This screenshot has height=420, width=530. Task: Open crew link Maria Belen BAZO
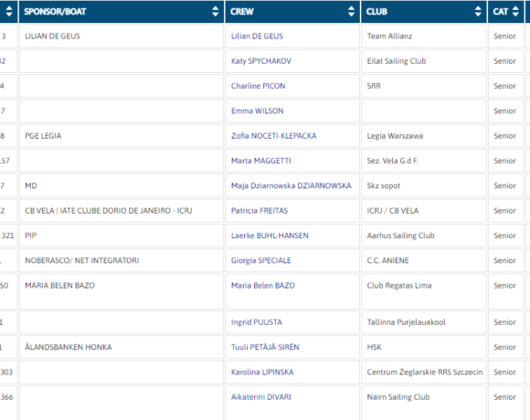pyautogui.click(x=263, y=286)
